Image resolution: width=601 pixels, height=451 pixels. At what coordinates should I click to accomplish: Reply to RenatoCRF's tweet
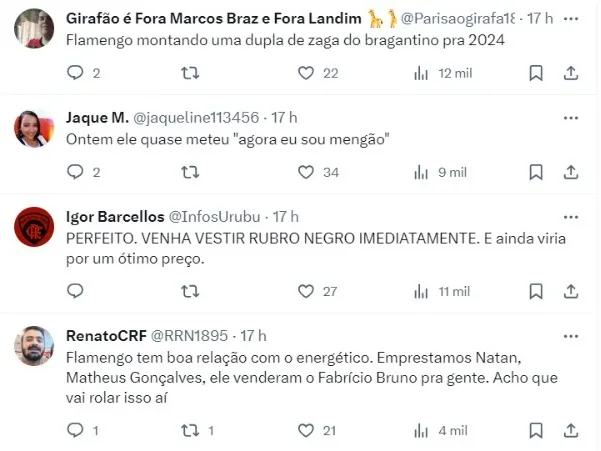tap(76, 430)
